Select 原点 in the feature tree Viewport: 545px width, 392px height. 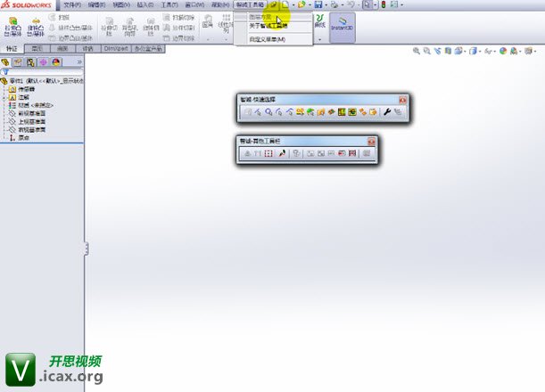[23, 138]
